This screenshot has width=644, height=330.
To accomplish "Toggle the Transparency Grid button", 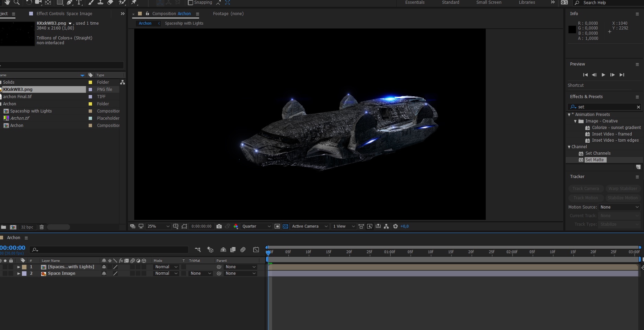I will click(x=286, y=226).
